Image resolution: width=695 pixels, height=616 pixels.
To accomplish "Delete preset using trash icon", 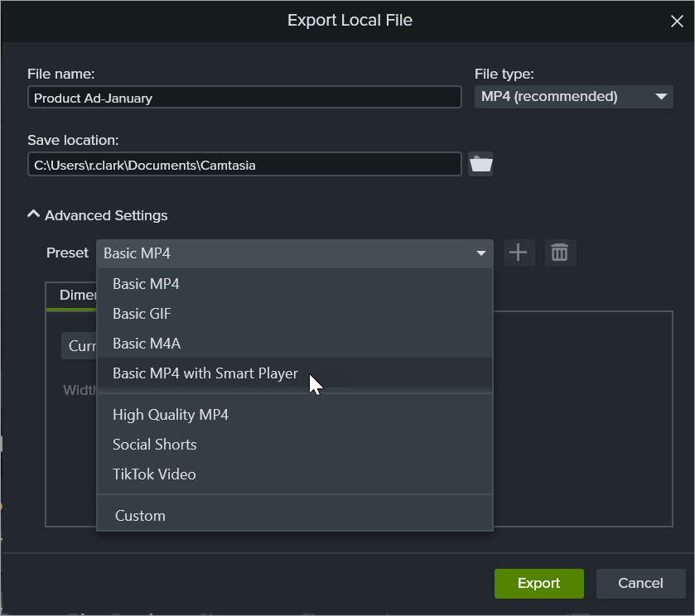I will 560,253.
